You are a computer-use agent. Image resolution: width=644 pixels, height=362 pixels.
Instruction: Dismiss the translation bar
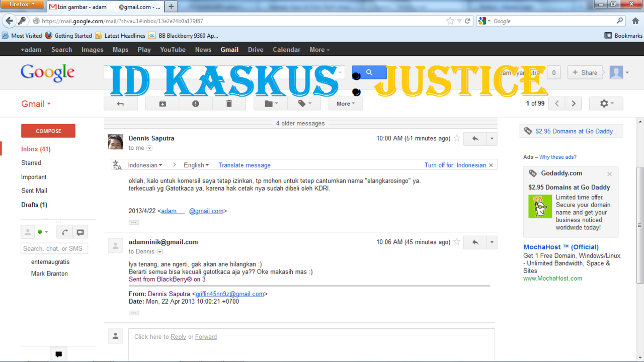click(492, 165)
